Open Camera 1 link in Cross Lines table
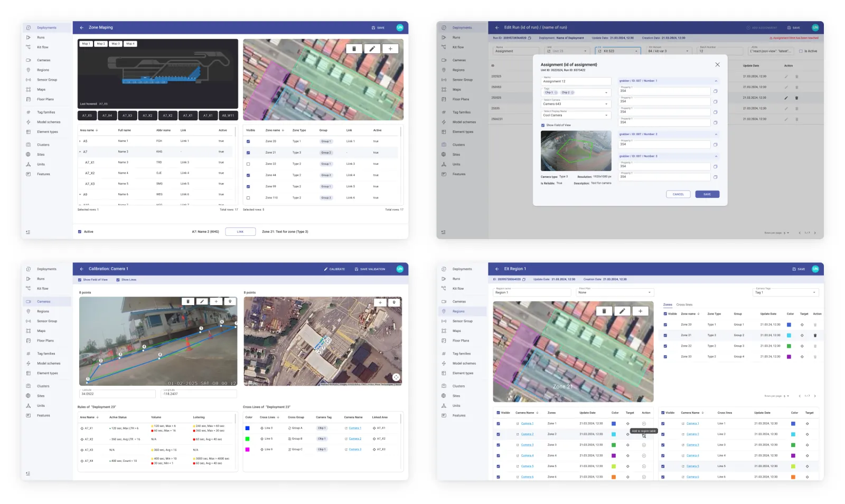This screenshot has width=845, height=504. [355, 428]
